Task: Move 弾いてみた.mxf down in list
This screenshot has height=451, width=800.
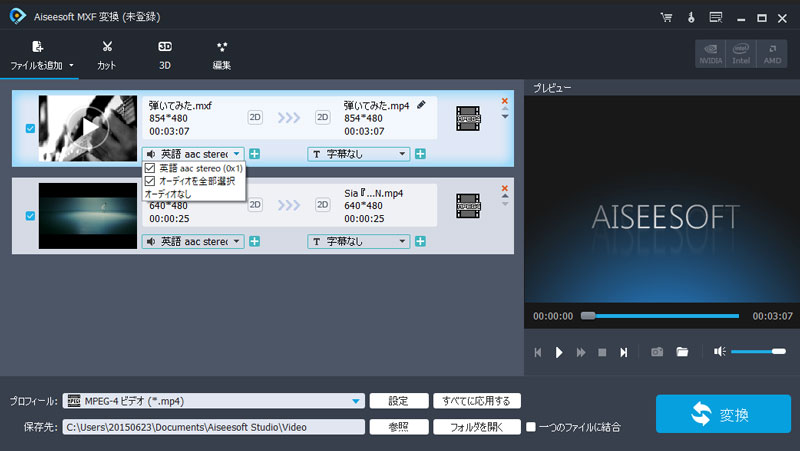Action: click(x=505, y=117)
